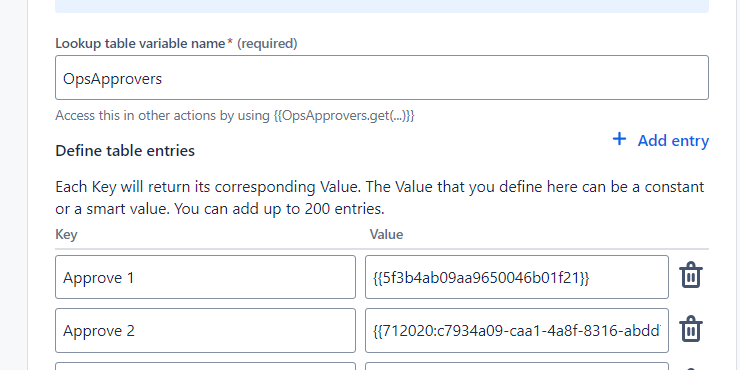Click the third row's trash icon edge
740x370 pixels.
(x=691, y=368)
